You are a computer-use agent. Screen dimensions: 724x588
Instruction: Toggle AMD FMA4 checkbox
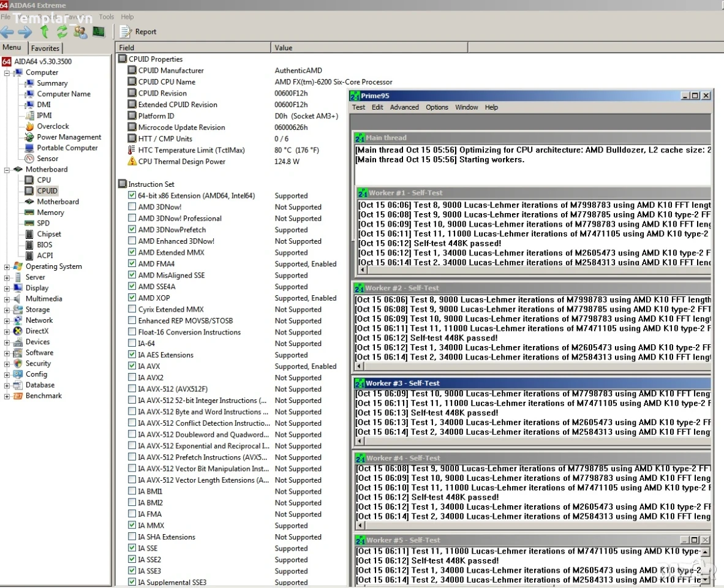tap(132, 263)
